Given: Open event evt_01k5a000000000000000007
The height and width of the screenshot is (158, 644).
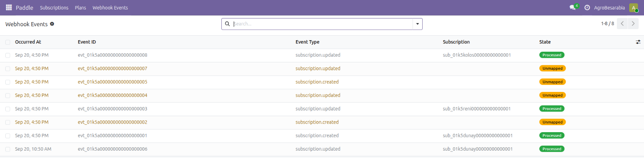Looking at the screenshot, I should coord(113,69).
